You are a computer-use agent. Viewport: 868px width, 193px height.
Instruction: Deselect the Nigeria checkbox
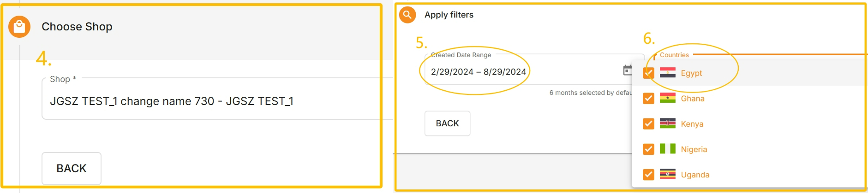[648, 149]
